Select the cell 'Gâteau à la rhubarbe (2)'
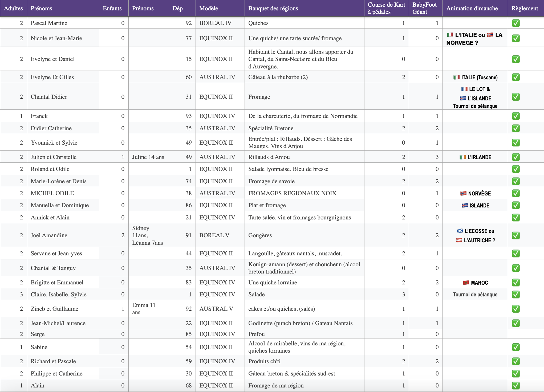 click(305, 77)
